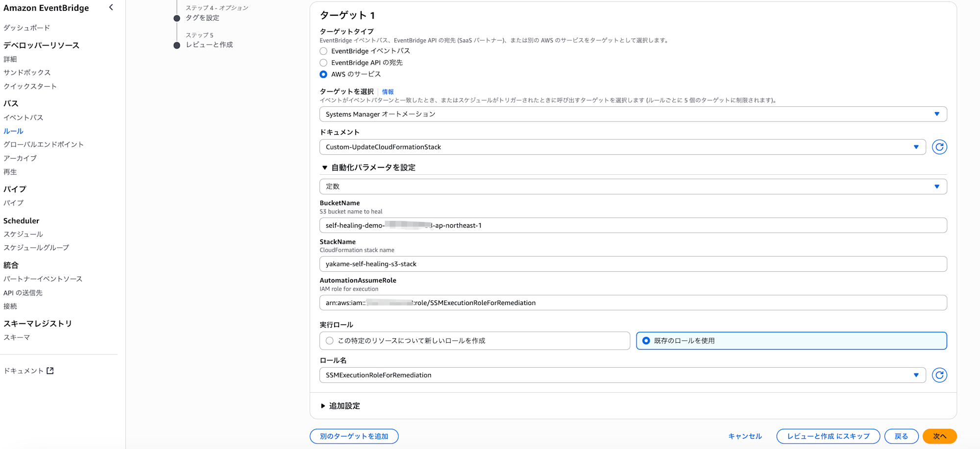Expand the additional settings section (追加設定)
This screenshot has width=980, height=449.
[x=340, y=406]
